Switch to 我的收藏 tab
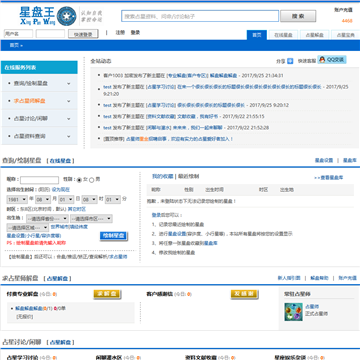The image size is (360, 360). coord(162,176)
